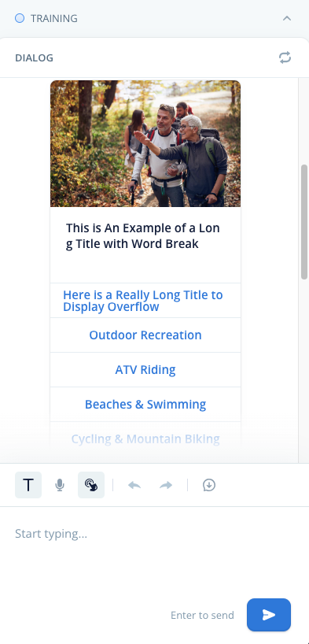
Task: Pick Cycling & Mountain Biking option
Action: [145, 439]
